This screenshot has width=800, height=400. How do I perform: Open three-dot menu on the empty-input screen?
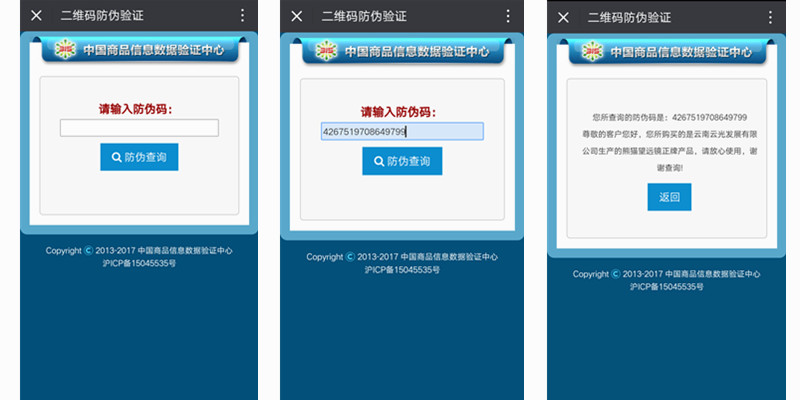242,16
